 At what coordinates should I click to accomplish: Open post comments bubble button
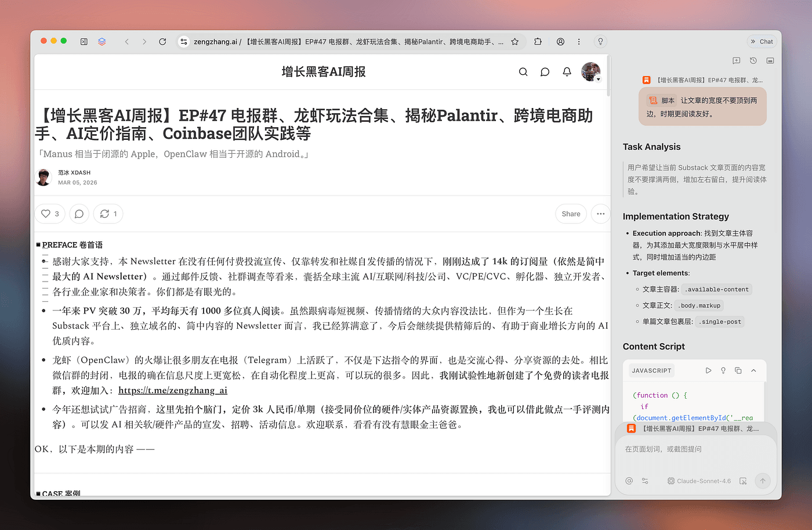[79, 214]
